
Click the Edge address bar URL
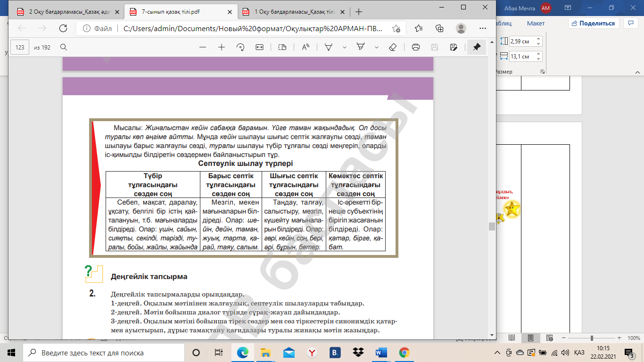[x=253, y=28]
